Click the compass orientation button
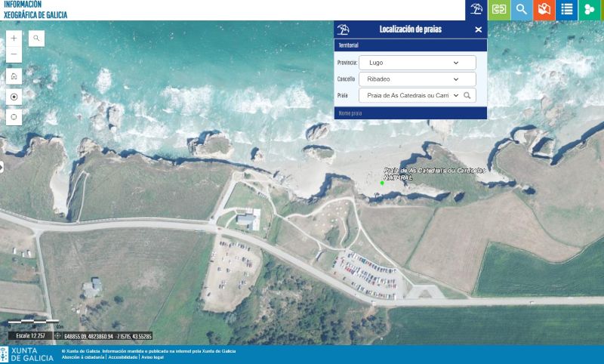The height and width of the screenshot is (364, 604). [14, 117]
